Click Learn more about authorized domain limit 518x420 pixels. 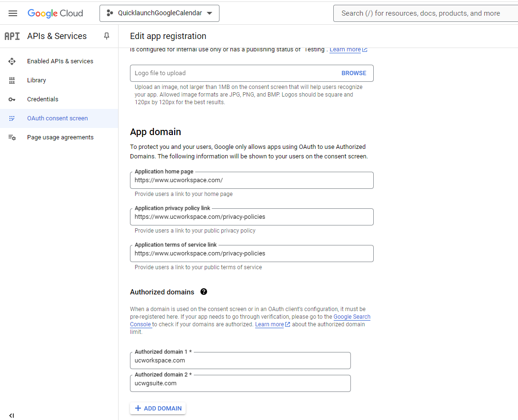[x=269, y=324]
